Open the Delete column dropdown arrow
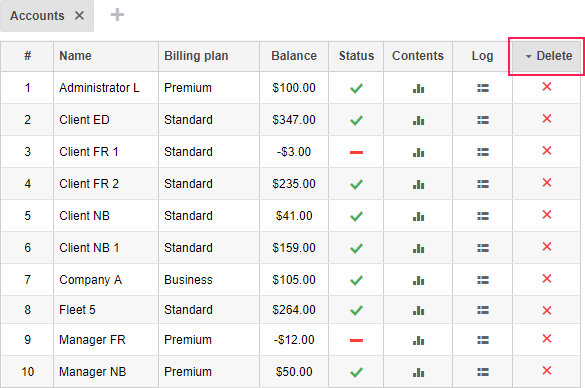 [528, 57]
